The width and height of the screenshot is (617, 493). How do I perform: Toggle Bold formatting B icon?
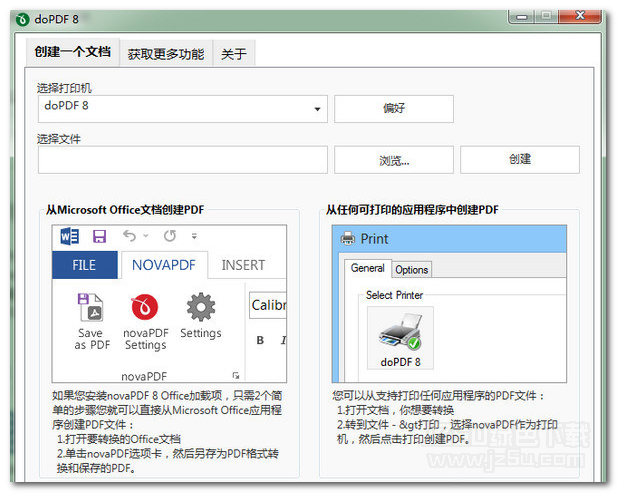click(x=260, y=340)
